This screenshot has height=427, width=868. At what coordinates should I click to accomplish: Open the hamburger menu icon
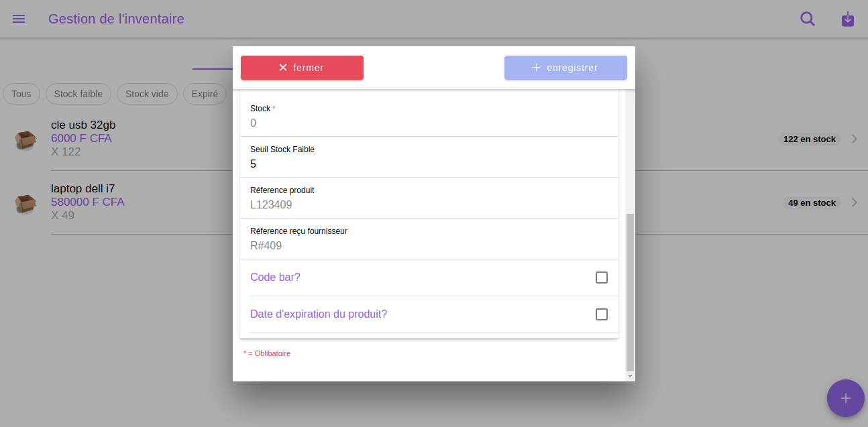pyautogui.click(x=19, y=19)
